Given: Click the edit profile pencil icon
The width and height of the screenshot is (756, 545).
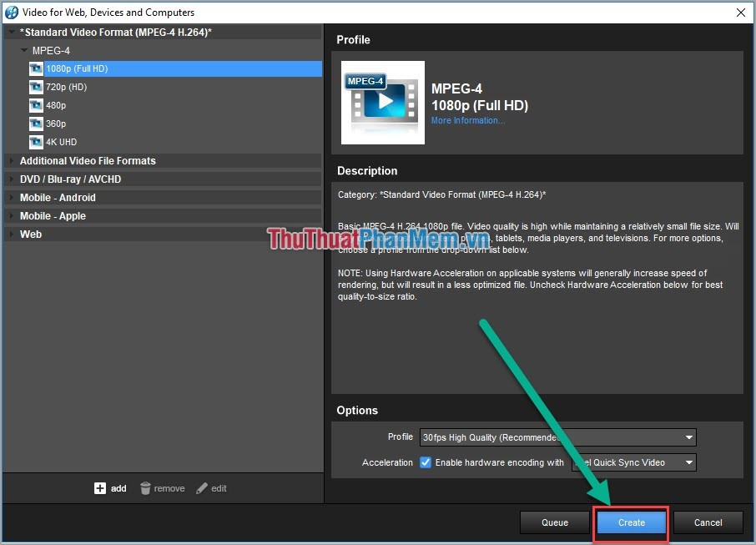Looking at the screenshot, I should coord(201,488).
